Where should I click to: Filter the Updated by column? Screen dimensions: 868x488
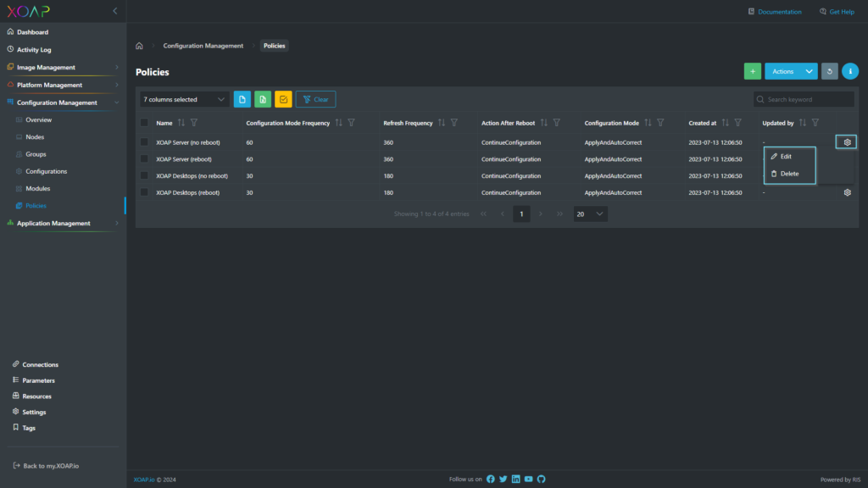(x=815, y=123)
